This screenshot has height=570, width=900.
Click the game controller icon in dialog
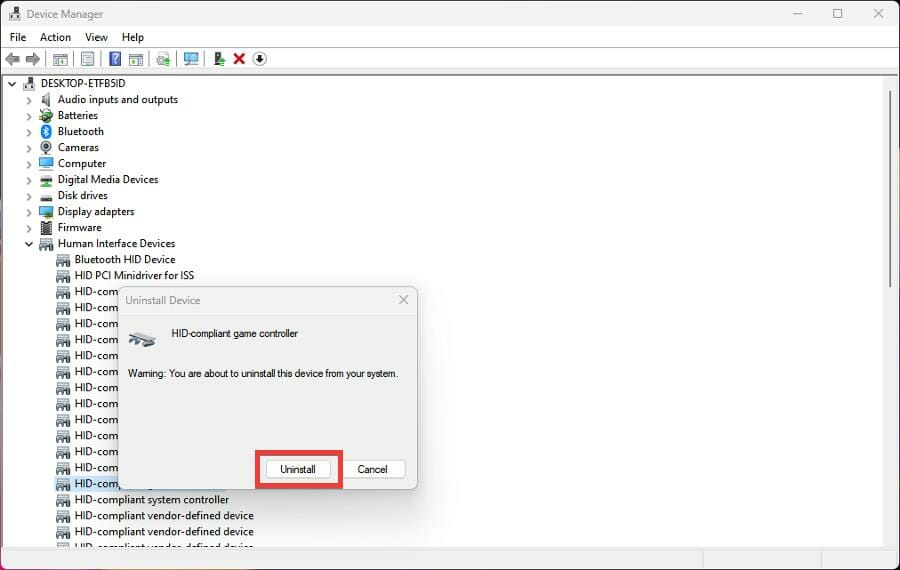(142, 339)
